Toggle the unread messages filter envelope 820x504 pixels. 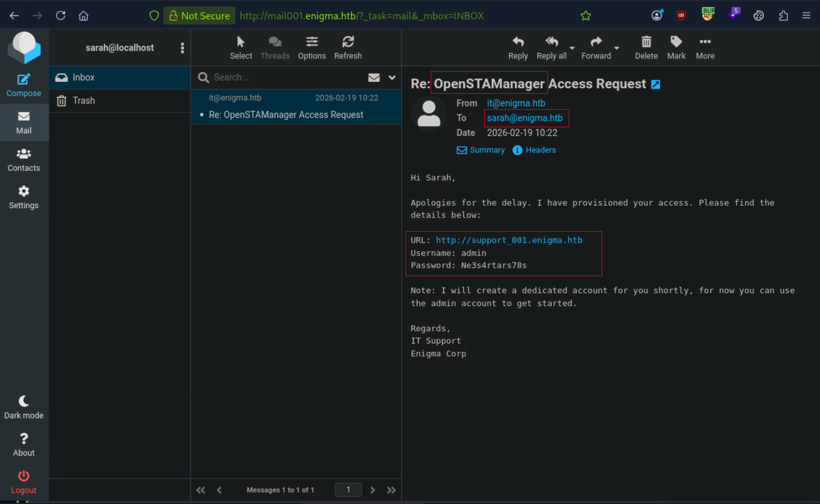click(374, 78)
